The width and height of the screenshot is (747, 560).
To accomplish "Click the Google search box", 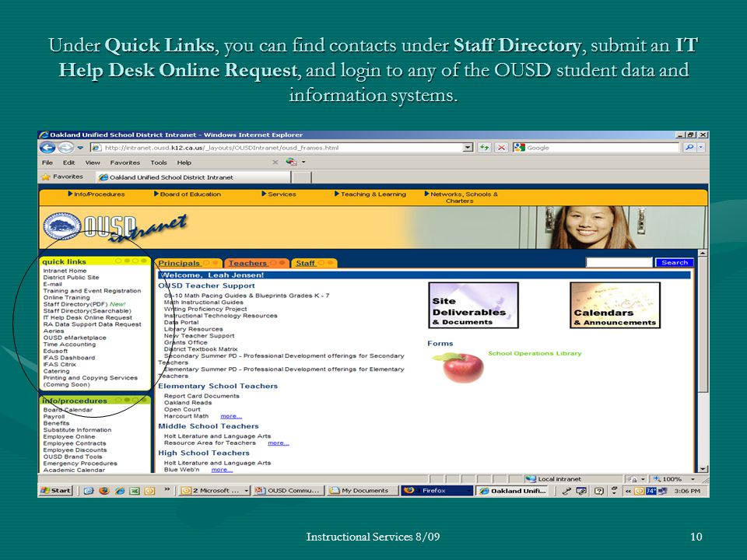I will point(601,148).
